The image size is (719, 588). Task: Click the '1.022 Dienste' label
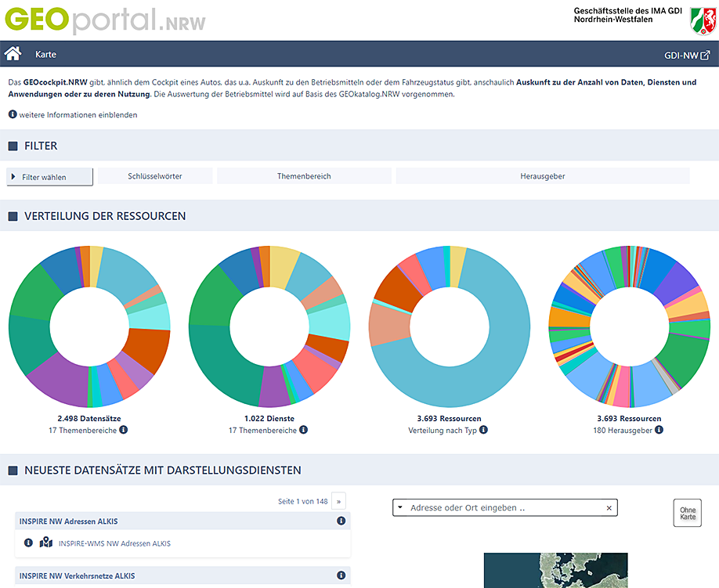coord(269,418)
